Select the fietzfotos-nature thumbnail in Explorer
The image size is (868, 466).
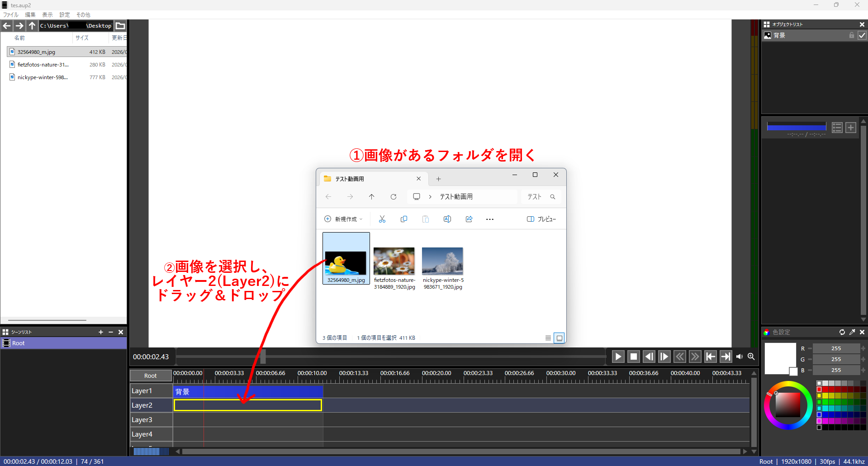[x=394, y=262]
